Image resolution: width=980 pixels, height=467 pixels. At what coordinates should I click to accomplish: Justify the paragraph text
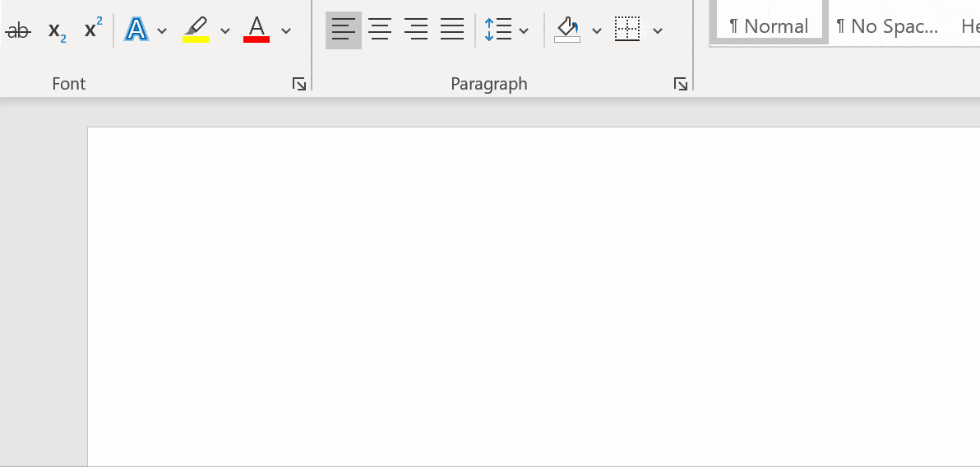click(x=452, y=31)
